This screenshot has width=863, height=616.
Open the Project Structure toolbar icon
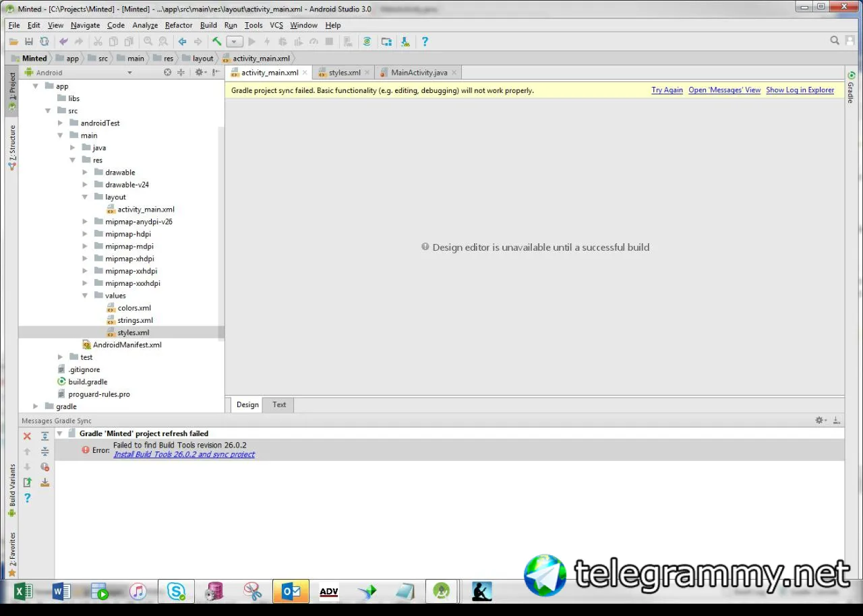[386, 42]
